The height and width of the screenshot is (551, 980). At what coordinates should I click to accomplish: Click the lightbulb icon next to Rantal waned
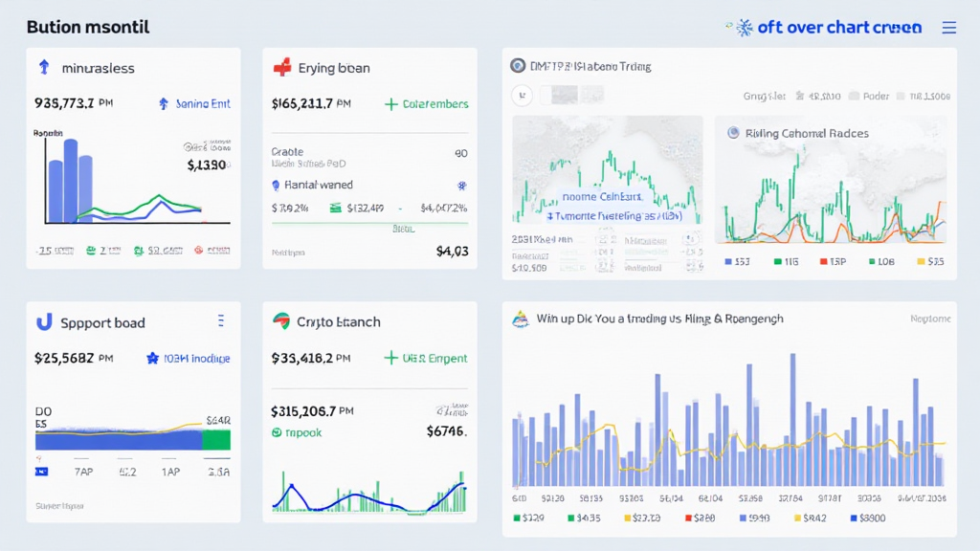click(x=277, y=185)
